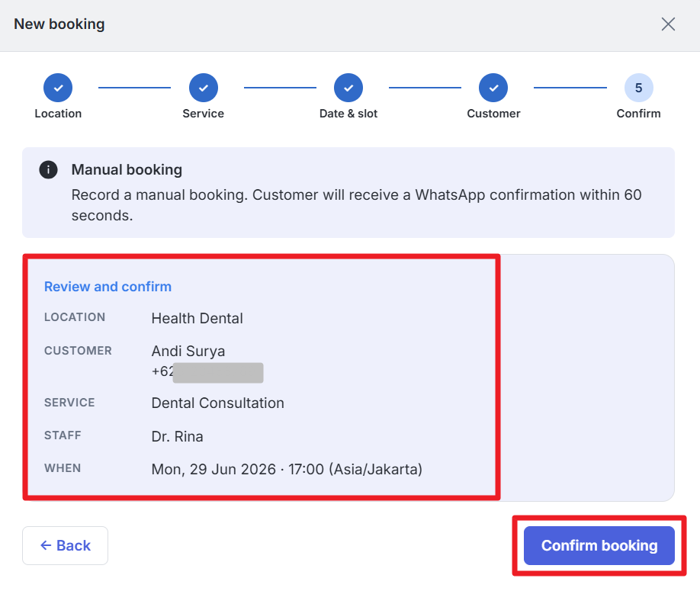Select the Date & slot step label
Image resolution: width=700 pixels, height=591 pixels.
tap(348, 114)
